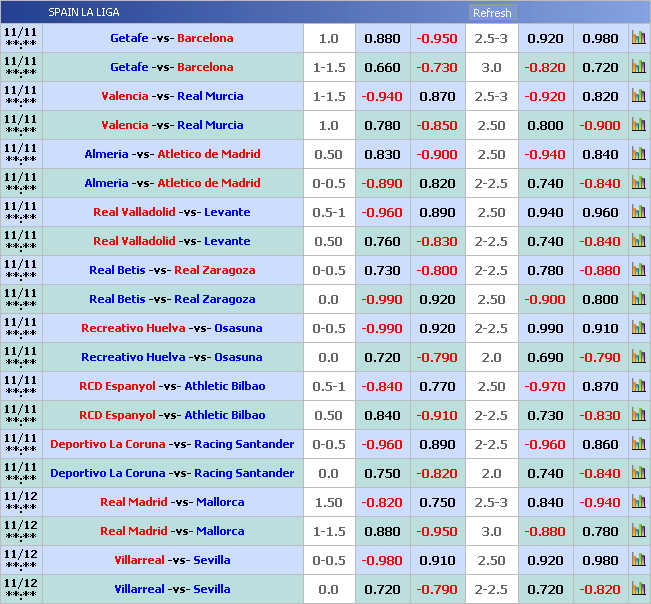Select 0.880 home odds for Getafe-Barcelona
Viewport: 651px width, 604px height.
click(382, 39)
